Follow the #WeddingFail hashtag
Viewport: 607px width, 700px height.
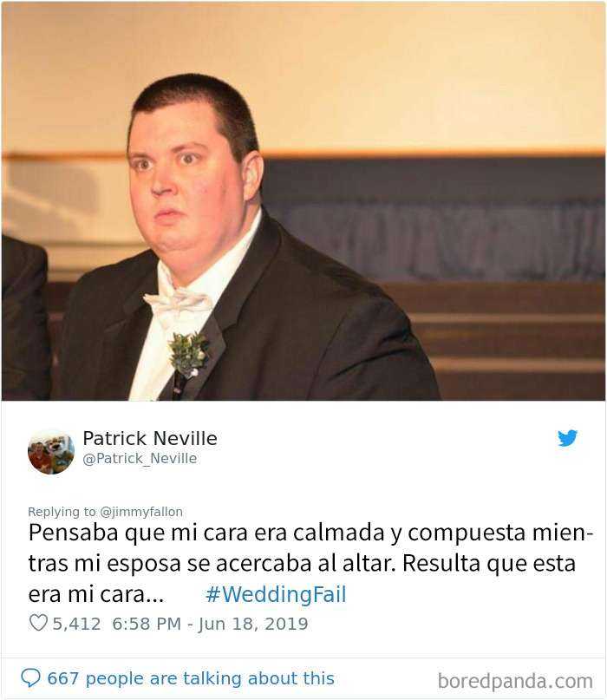coord(276,594)
